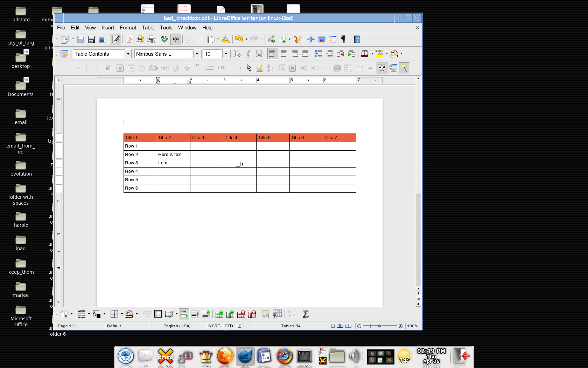Toggle formatting marks pilcrow button
The width and height of the screenshot is (588, 368).
click(343, 40)
